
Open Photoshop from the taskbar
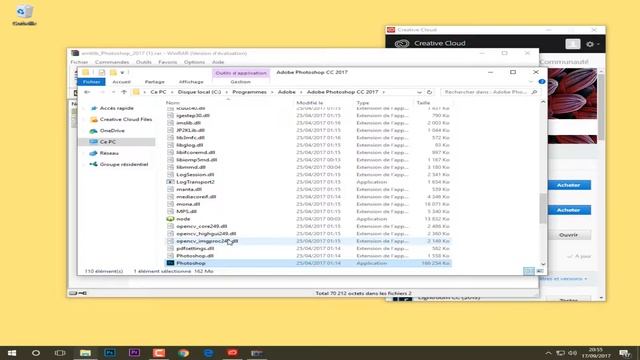coord(110,353)
